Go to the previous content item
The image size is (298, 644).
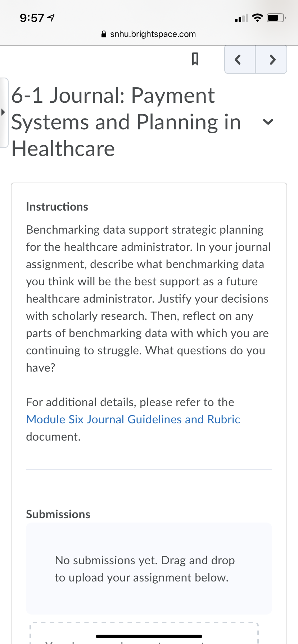pos(240,59)
